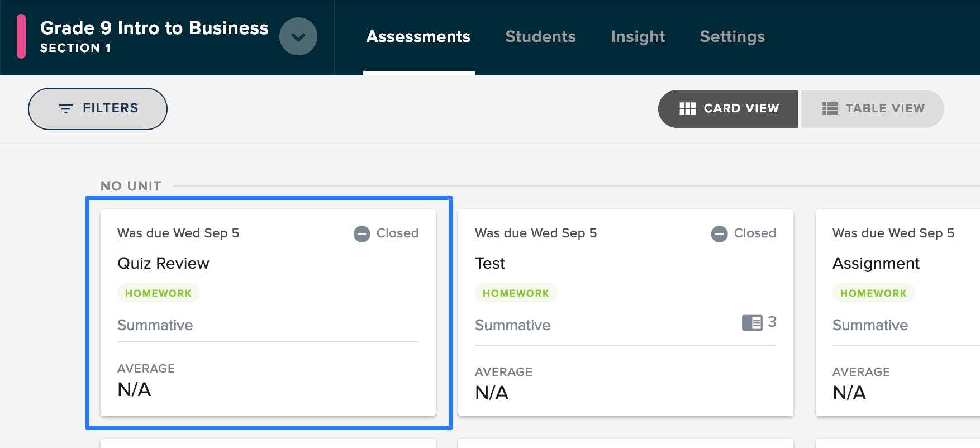Image resolution: width=980 pixels, height=448 pixels.
Task: Click Summative label on Quiz Review card
Action: coord(155,325)
